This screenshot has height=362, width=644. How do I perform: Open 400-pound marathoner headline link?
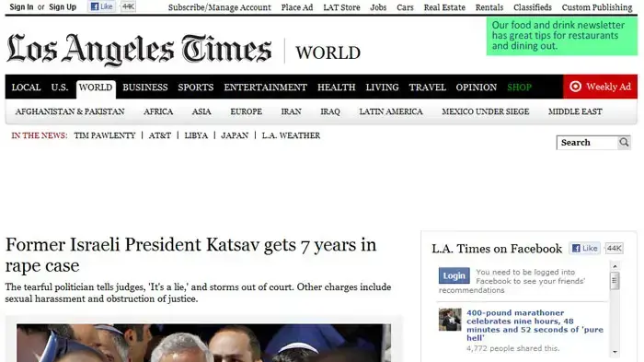tap(535, 325)
